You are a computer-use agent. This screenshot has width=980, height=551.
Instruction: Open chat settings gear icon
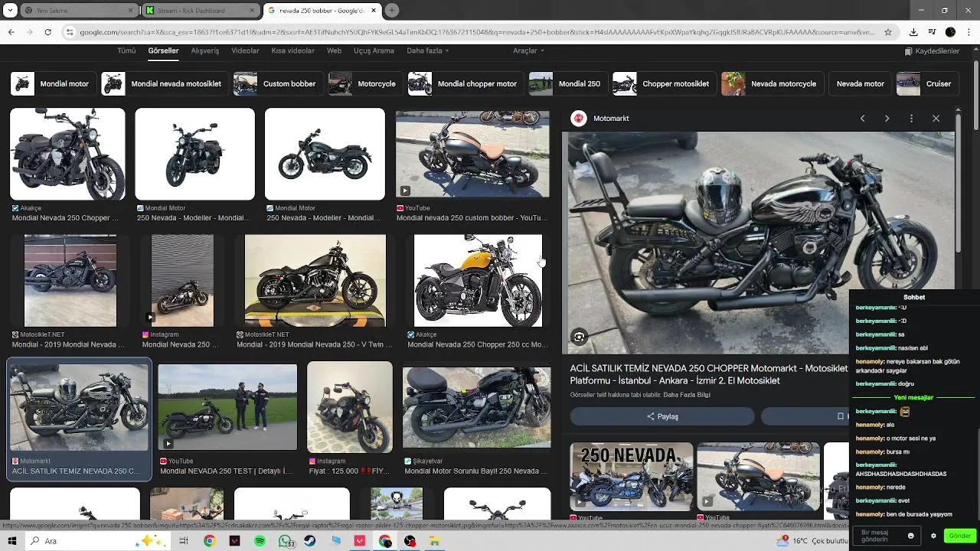(933, 536)
